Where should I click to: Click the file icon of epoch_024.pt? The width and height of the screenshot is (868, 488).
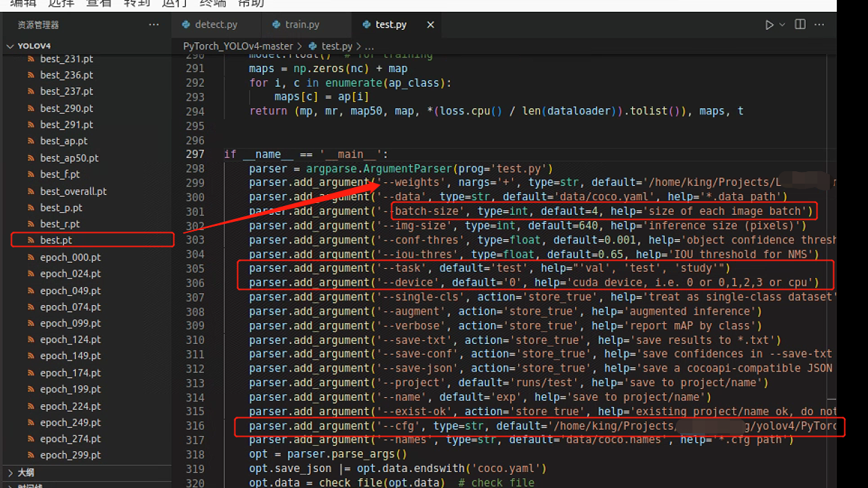(x=31, y=274)
